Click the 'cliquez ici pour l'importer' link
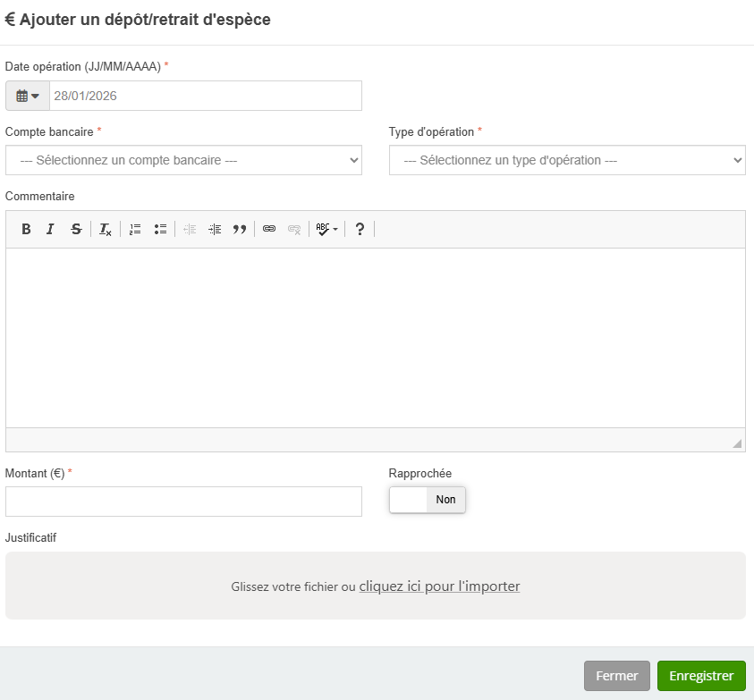Viewport: 754px width, 700px height. [x=439, y=586]
